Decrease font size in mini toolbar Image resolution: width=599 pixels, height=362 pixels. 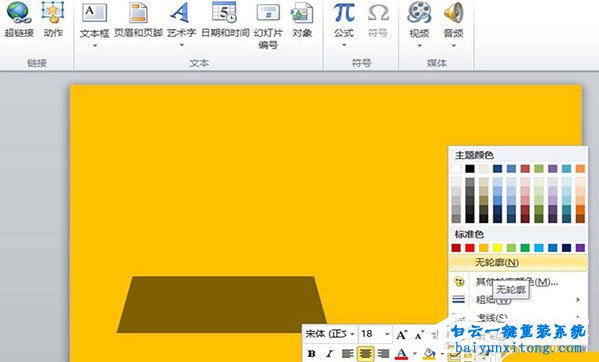tap(419, 335)
